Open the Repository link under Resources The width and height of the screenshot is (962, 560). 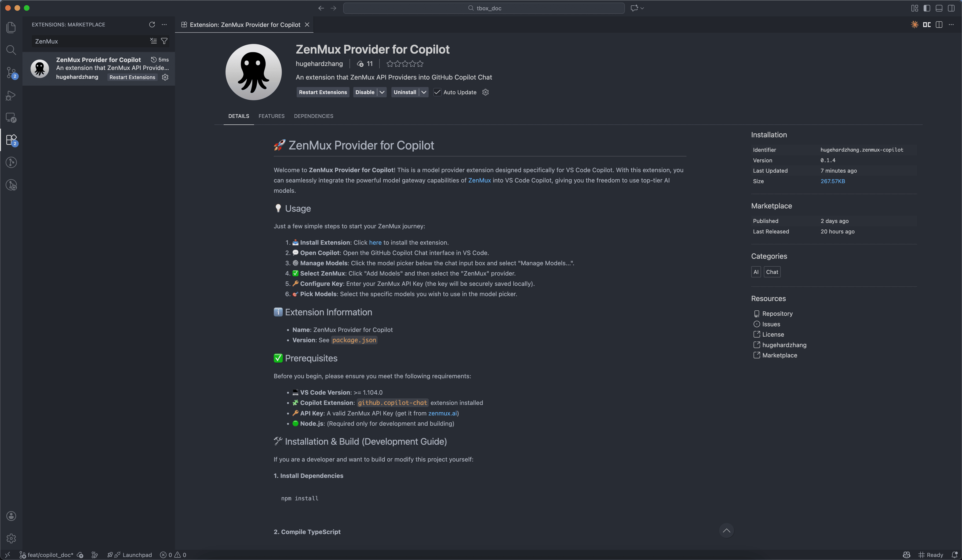pyautogui.click(x=778, y=313)
